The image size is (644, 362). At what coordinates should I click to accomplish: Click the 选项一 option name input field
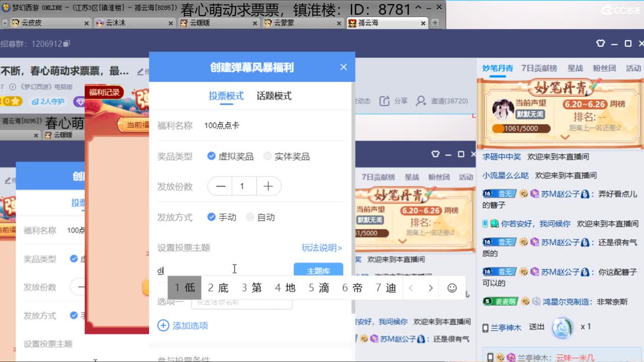(x=242, y=303)
